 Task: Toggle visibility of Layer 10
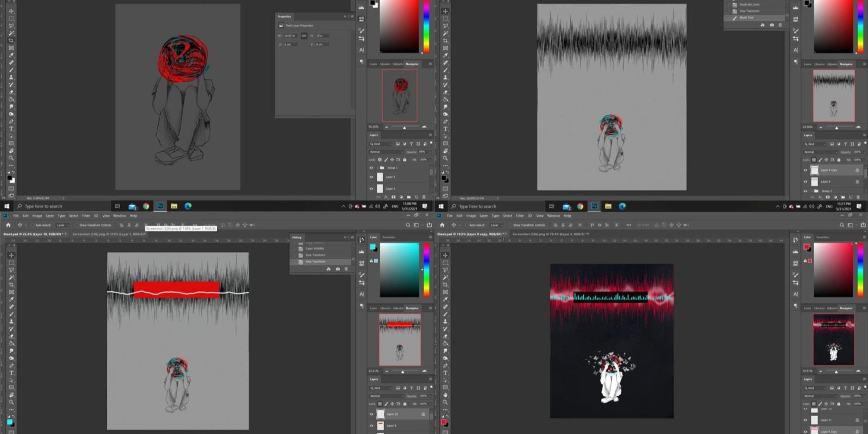[371, 414]
